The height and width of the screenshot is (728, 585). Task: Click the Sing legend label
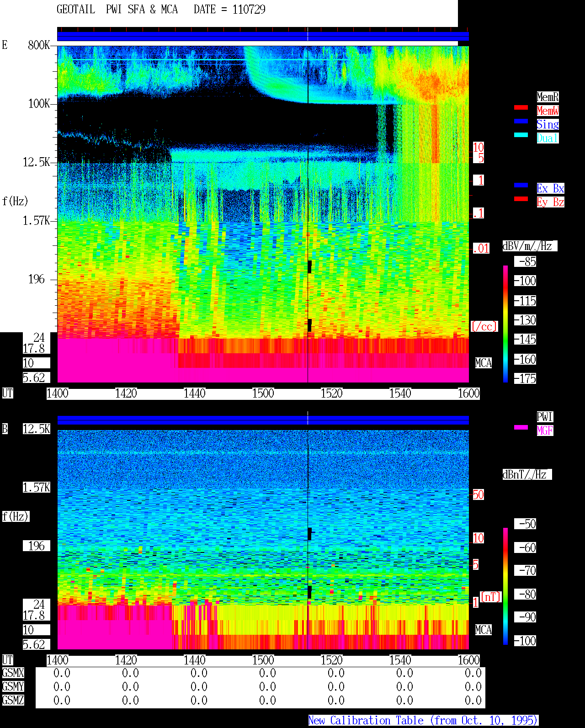[548, 124]
